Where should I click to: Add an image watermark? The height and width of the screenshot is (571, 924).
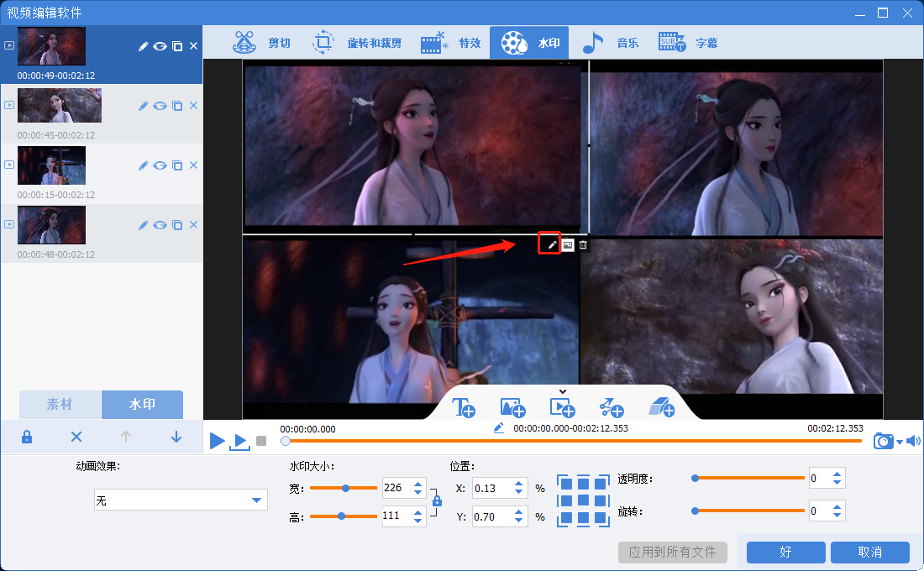[x=512, y=407]
